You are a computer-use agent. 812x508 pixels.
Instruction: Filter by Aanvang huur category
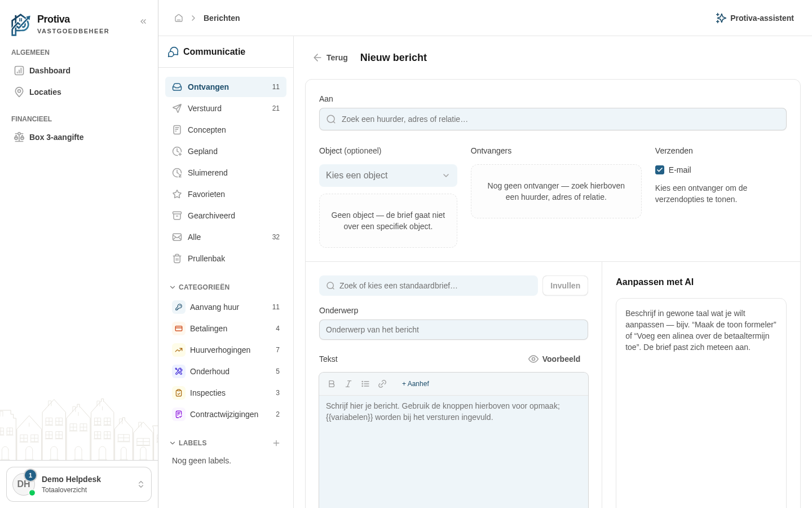coord(226,307)
